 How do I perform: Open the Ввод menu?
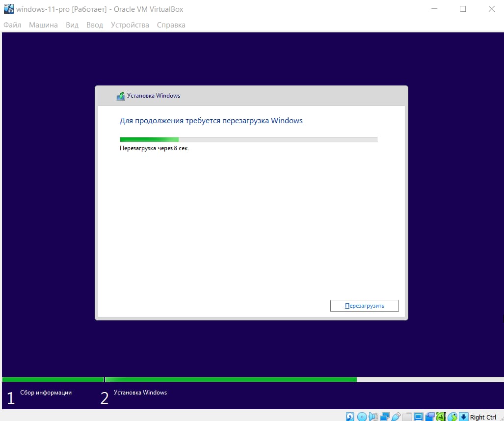pos(95,25)
